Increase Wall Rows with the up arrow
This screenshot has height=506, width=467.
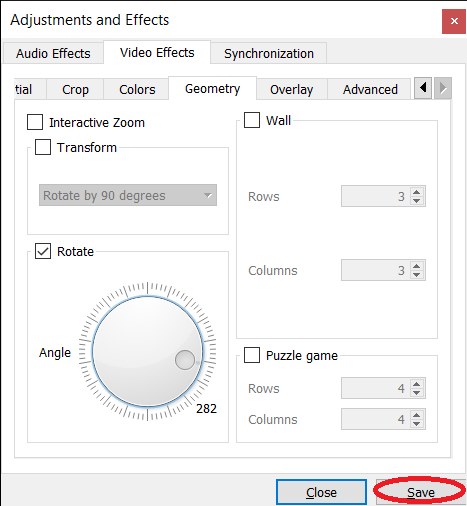pos(416,192)
